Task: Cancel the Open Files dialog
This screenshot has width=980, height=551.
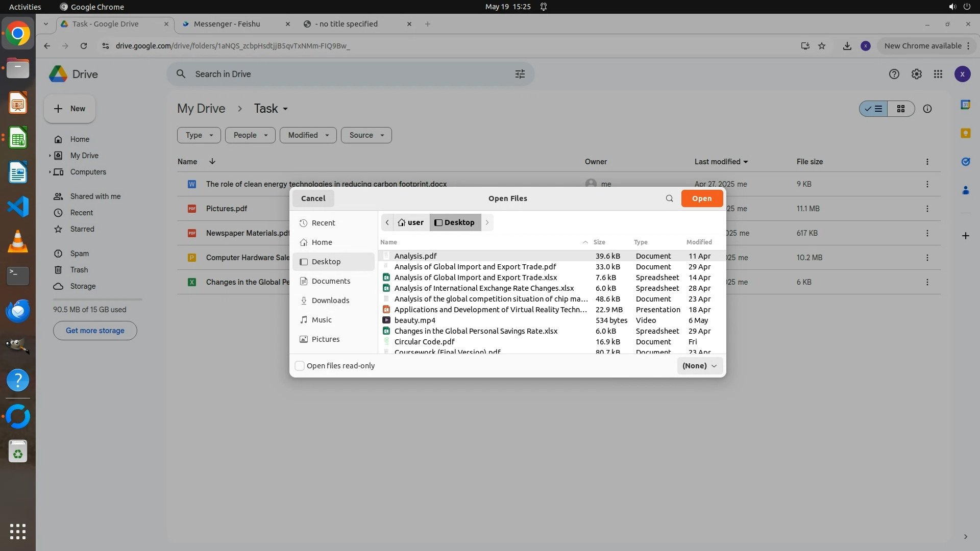Action: point(313,198)
